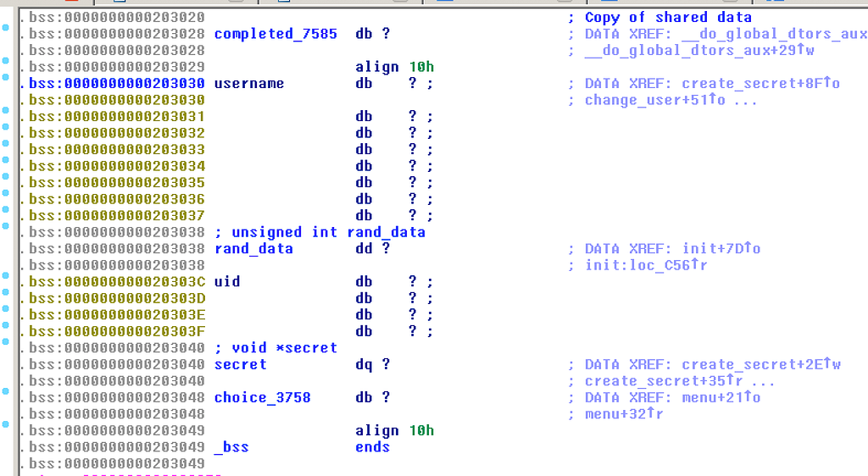Select the completed_7585 variable label
Viewport: 868px width, 476px height.
click(275, 34)
